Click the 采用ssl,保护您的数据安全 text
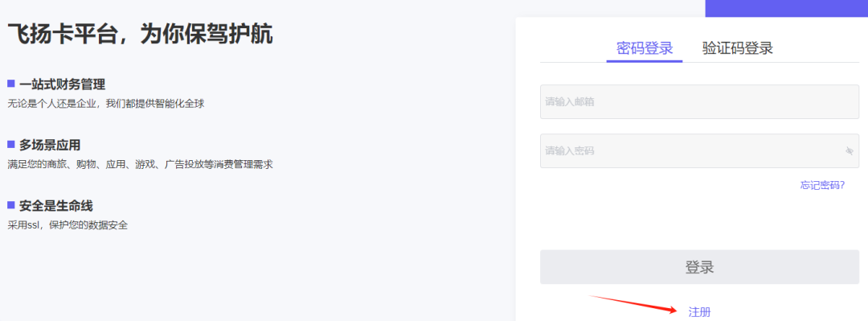Screen dimensions: 868x321 [68, 225]
